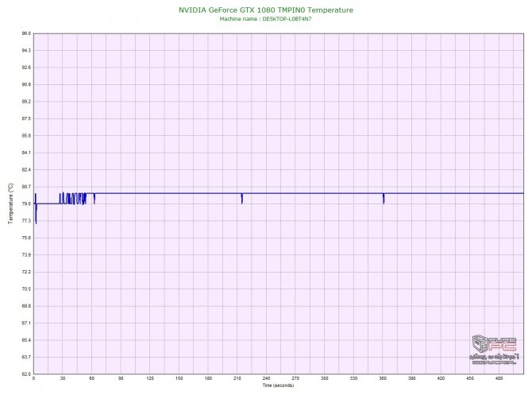Click the 330 seconds time axis label
Image resolution: width=532 pixels, height=399 pixels.
click(353, 378)
